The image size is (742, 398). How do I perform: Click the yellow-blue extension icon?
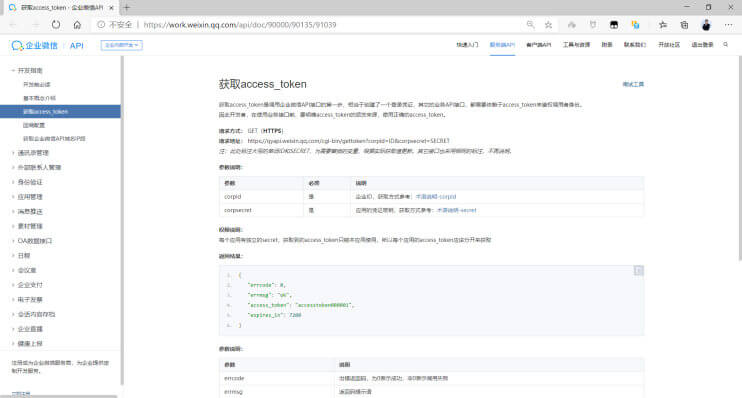click(636, 25)
